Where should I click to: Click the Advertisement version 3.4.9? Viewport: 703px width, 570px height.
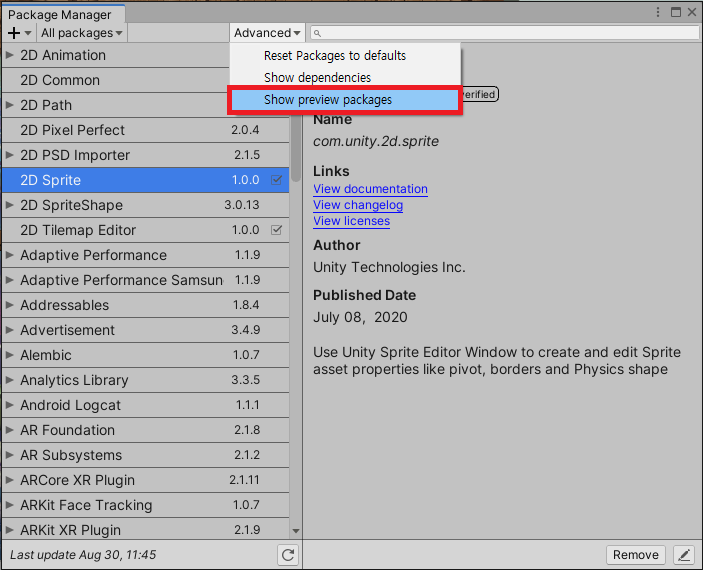tap(246, 330)
